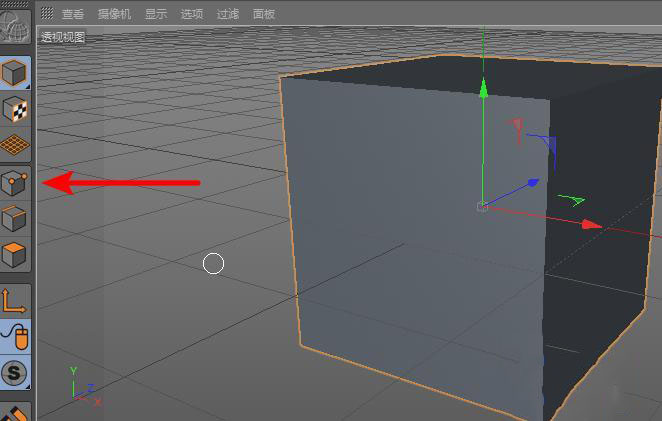Activate the Workplane orange grid icon
The width and height of the screenshot is (662, 421).
pos(15,145)
